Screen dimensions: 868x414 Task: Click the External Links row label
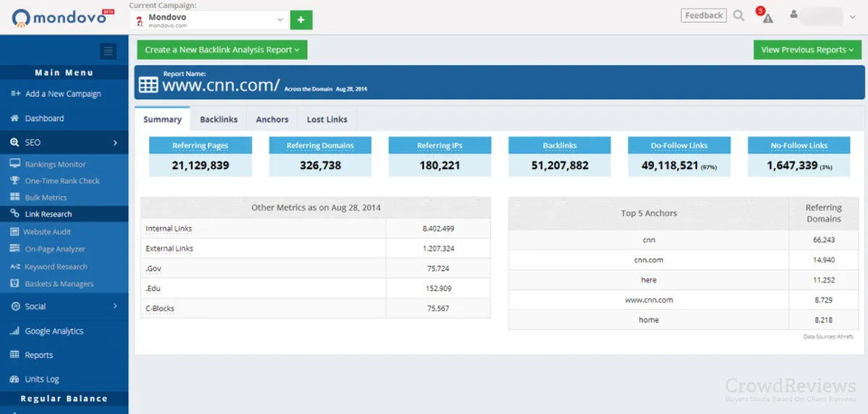[169, 249]
